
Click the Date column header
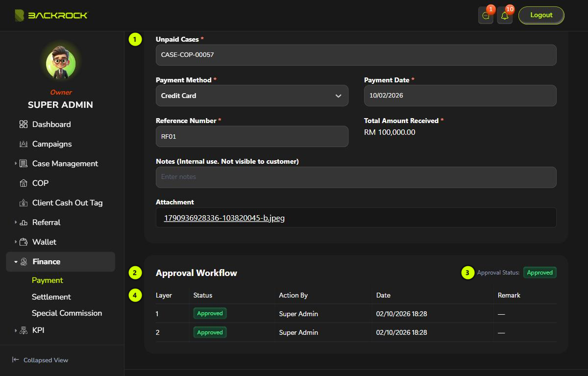pyautogui.click(x=383, y=295)
